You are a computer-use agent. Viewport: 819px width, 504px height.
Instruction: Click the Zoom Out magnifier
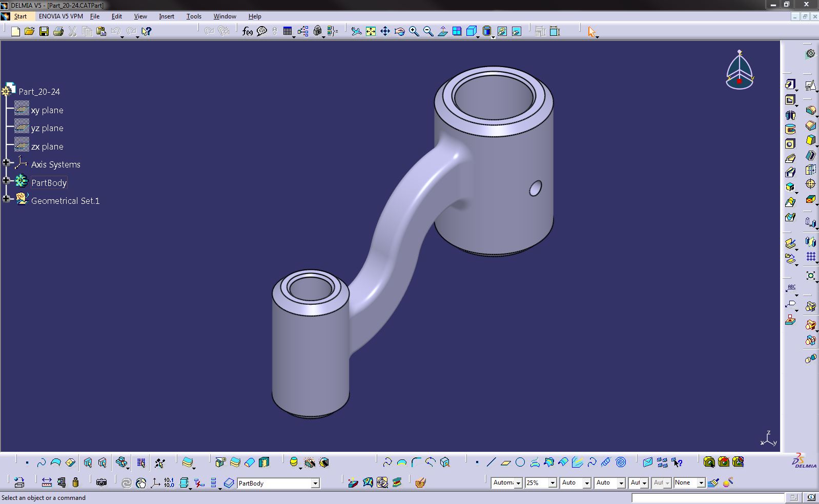pyautogui.click(x=428, y=31)
